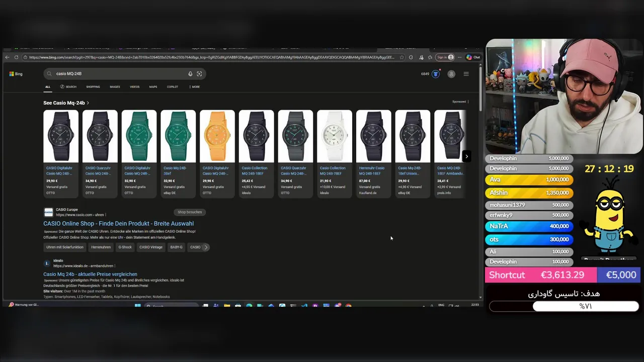Open visual search camera icon
Viewport: 644px width, 362px height.
tap(199, 74)
